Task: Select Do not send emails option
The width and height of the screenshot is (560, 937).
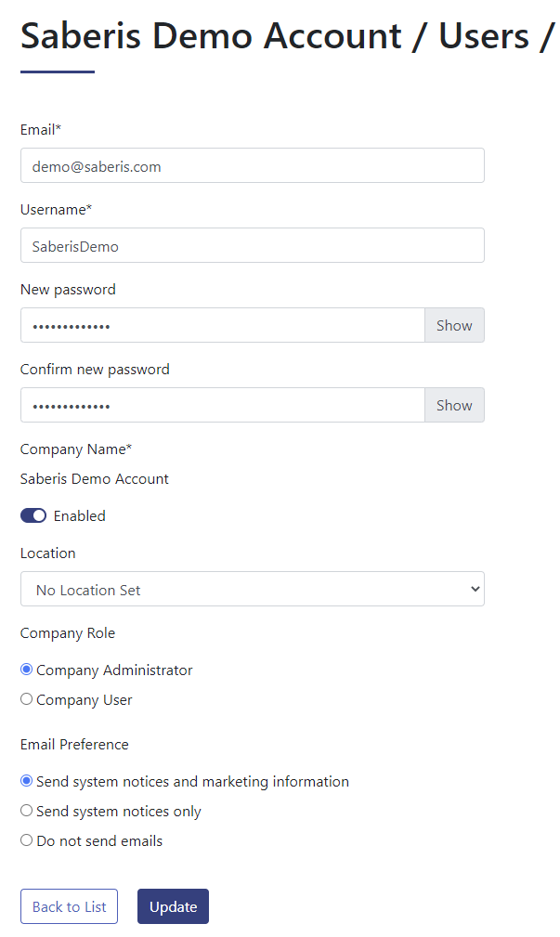Action: pyautogui.click(x=26, y=840)
